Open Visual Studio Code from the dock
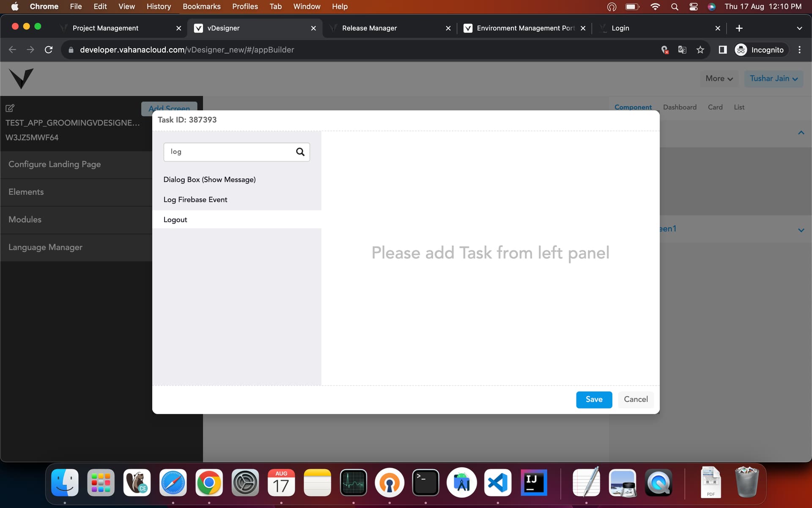 point(498,483)
